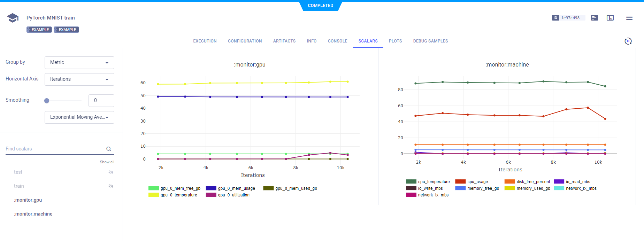Viewport: 644px width, 241px height.
Task: Click the smoothing value input field
Action: pyautogui.click(x=101, y=101)
